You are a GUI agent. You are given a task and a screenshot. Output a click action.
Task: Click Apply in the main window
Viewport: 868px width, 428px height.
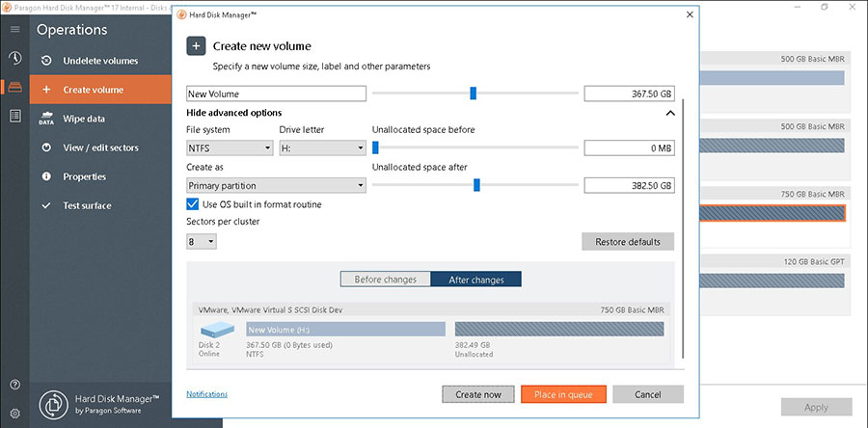click(x=817, y=407)
